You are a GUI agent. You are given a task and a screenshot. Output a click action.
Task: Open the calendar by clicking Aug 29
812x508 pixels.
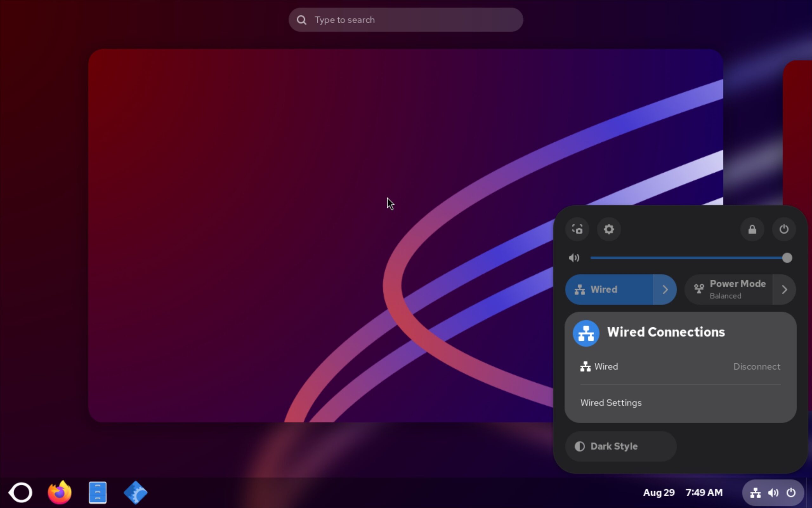click(x=659, y=492)
